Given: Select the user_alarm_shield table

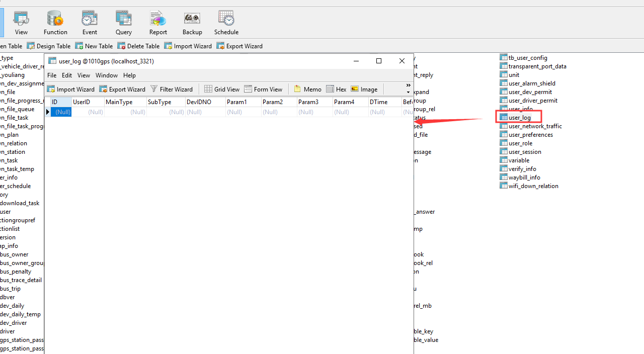Looking at the screenshot, I should 527,83.
